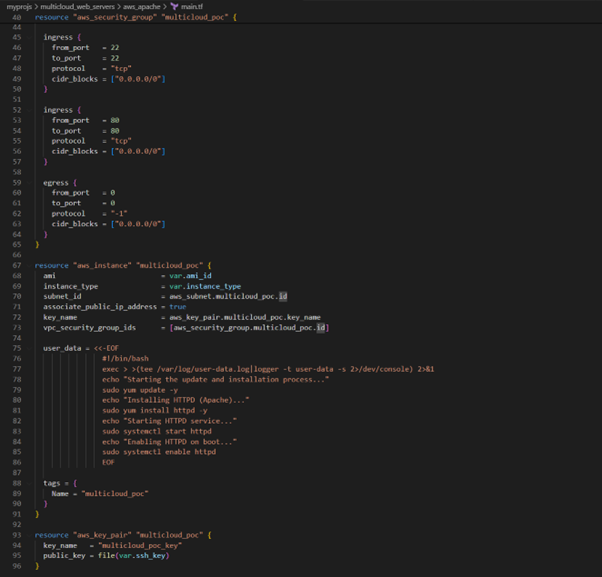The image size is (602, 577).
Task: Place cursor on var.ami_id value
Action: click(190, 276)
